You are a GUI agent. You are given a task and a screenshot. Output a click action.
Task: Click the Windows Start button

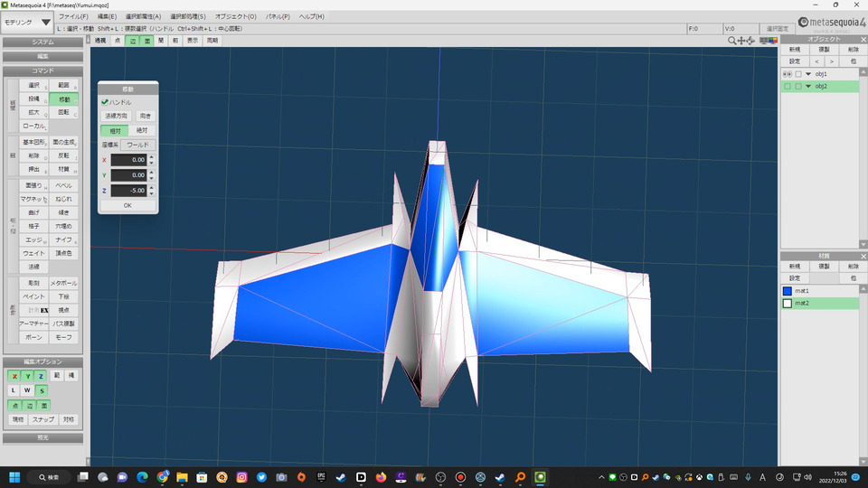tap(14, 476)
